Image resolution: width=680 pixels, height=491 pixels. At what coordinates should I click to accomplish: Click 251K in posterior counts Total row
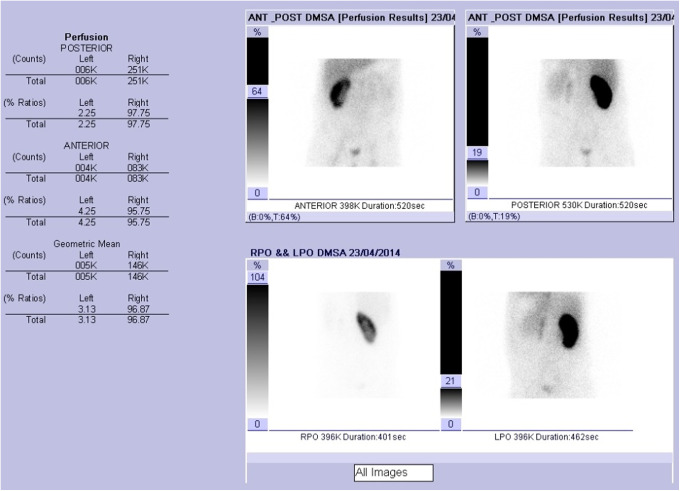tap(138, 81)
